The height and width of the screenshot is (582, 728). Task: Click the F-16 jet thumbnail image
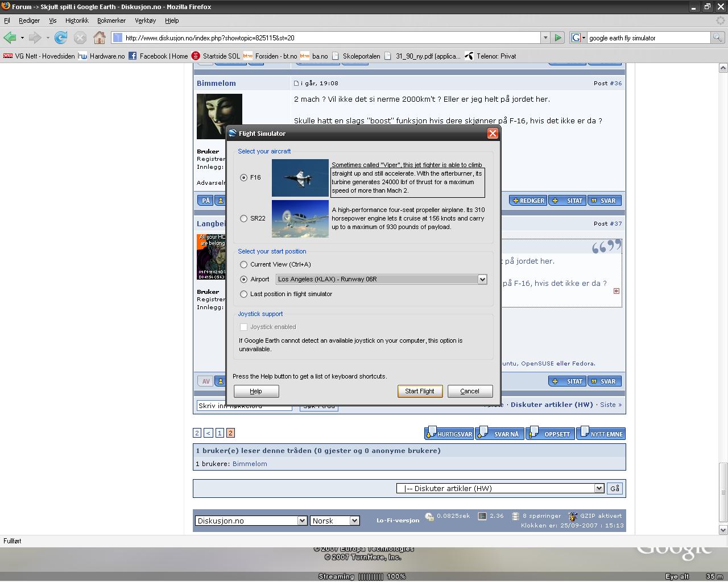pyautogui.click(x=300, y=178)
